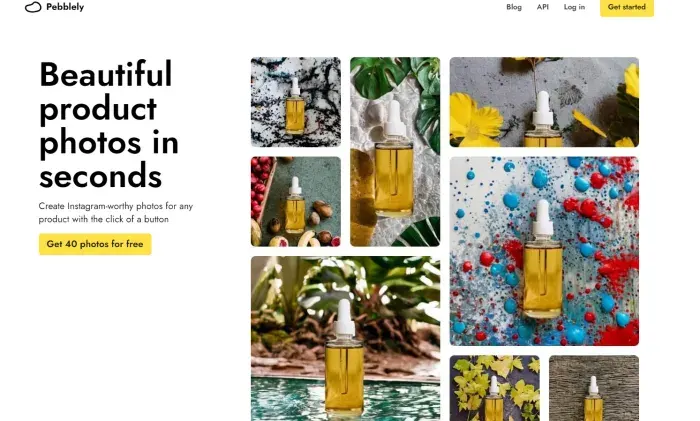
Task: Click the yellow flower in gray photo
Action: (475, 121)
